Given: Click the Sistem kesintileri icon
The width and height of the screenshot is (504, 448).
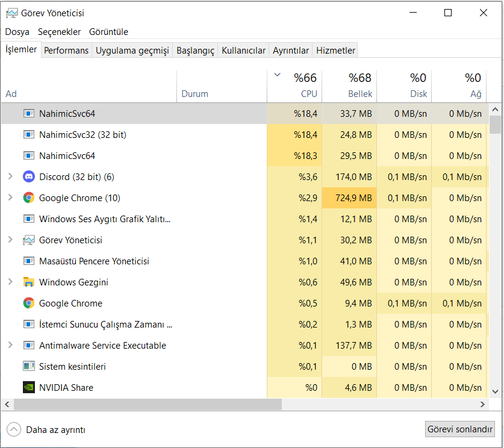Looking at the screenshot, I should [x=28, y=367].
